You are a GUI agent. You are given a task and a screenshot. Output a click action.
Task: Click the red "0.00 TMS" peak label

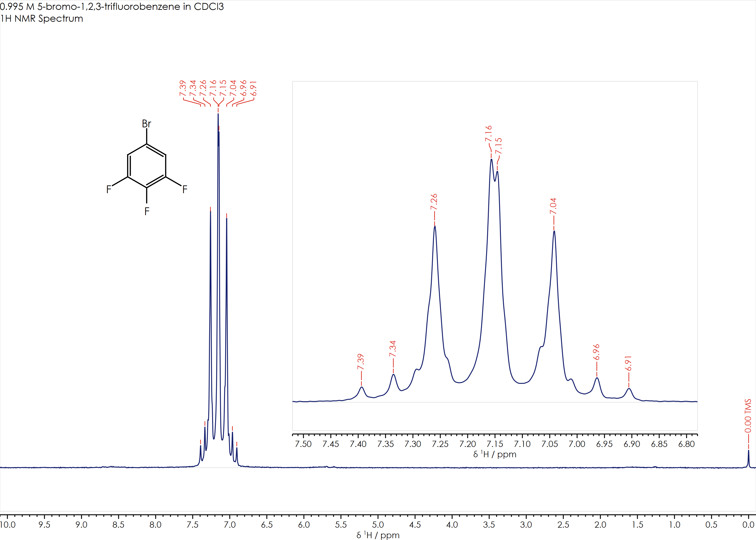[x=748, y=416]
